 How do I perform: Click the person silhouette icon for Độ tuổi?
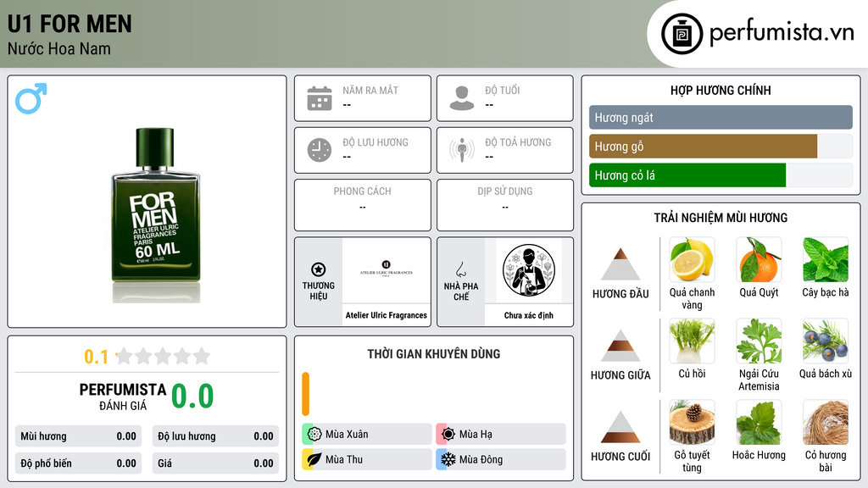pos(462,98)
